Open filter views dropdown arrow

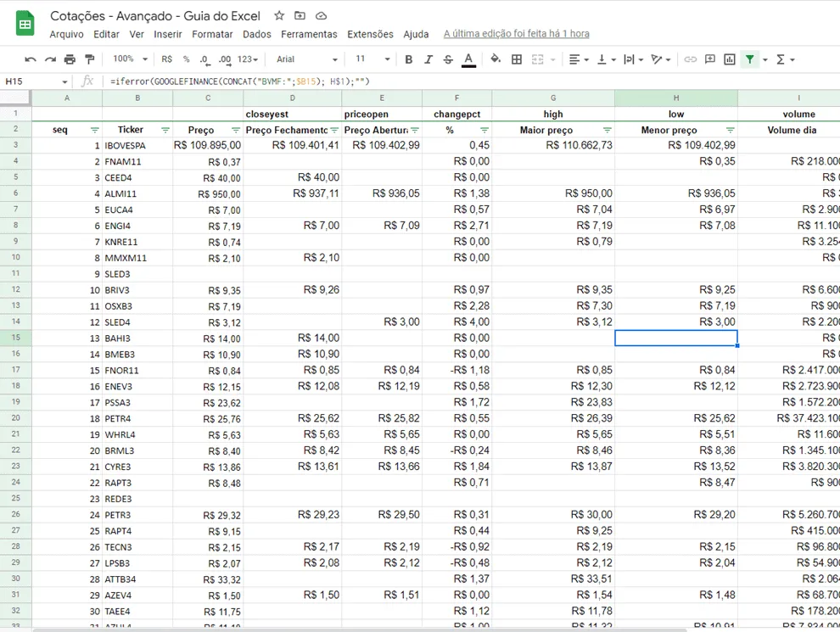click(x=765, y=59)
